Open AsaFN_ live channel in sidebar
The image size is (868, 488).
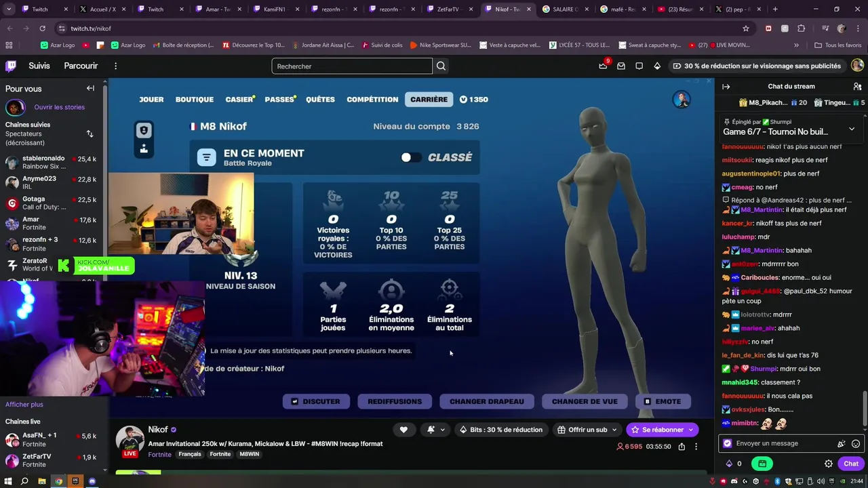[x=53, y=440]
